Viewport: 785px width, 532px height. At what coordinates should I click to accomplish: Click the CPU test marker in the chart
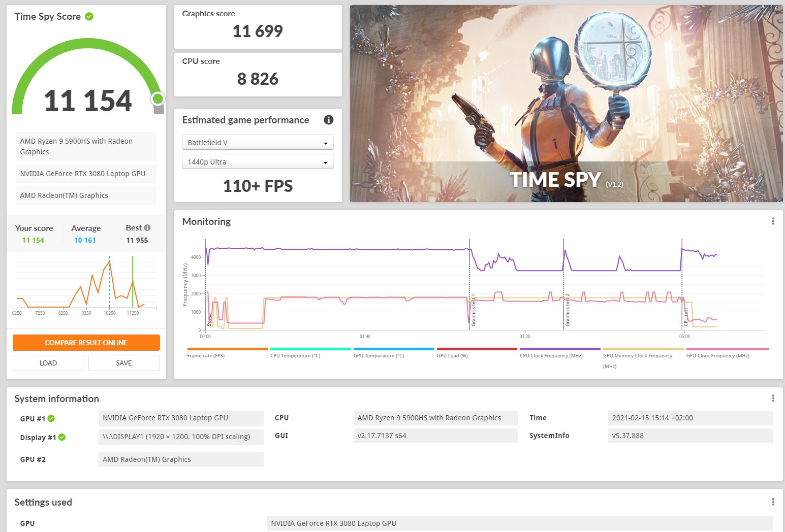(685, 317)
